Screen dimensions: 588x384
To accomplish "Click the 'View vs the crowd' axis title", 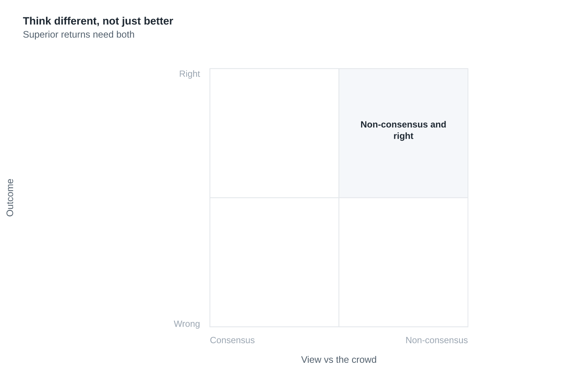I will tap(339, 360).
